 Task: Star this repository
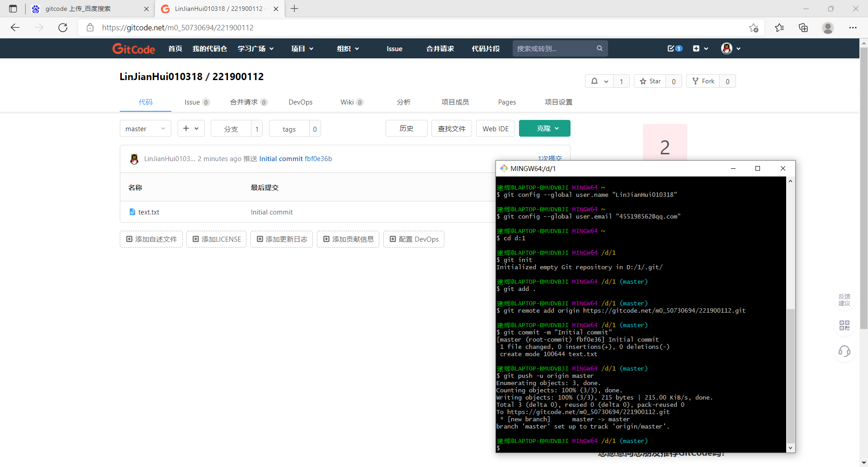(650, 81)
